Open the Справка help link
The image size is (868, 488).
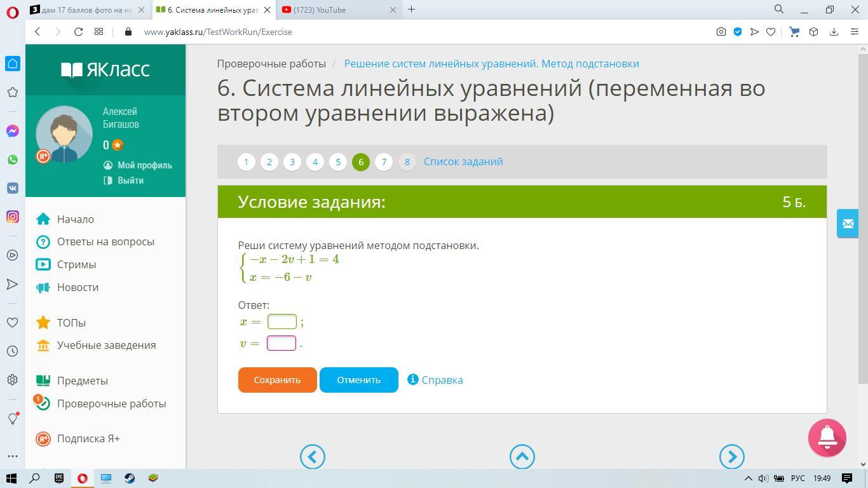pos(442,380)
